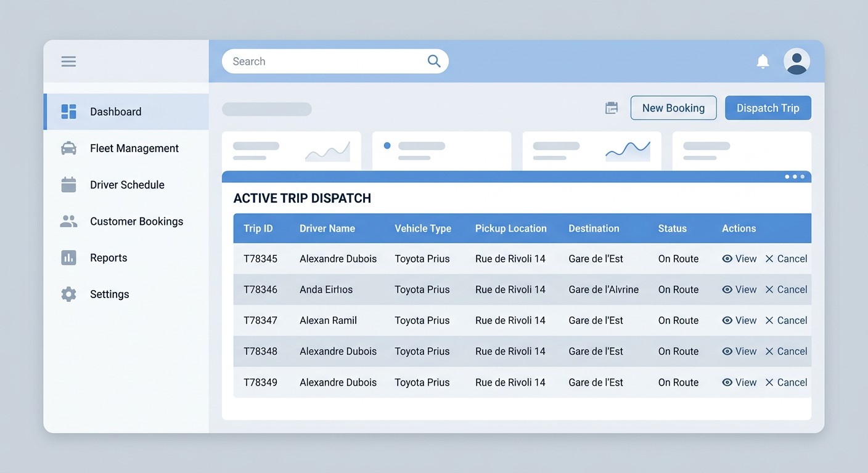868x473 pixels.
Task: Click the New Booking button
Action: point(673,108)
